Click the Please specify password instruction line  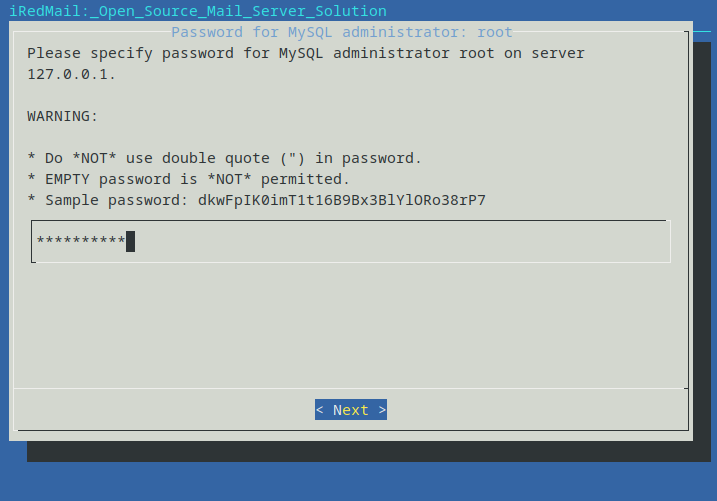pyautogui.click(x=306, y=53)
